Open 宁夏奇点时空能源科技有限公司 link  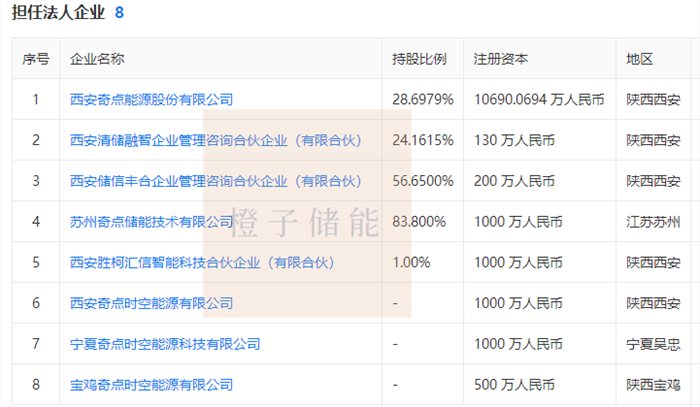(x=165, y=344)
